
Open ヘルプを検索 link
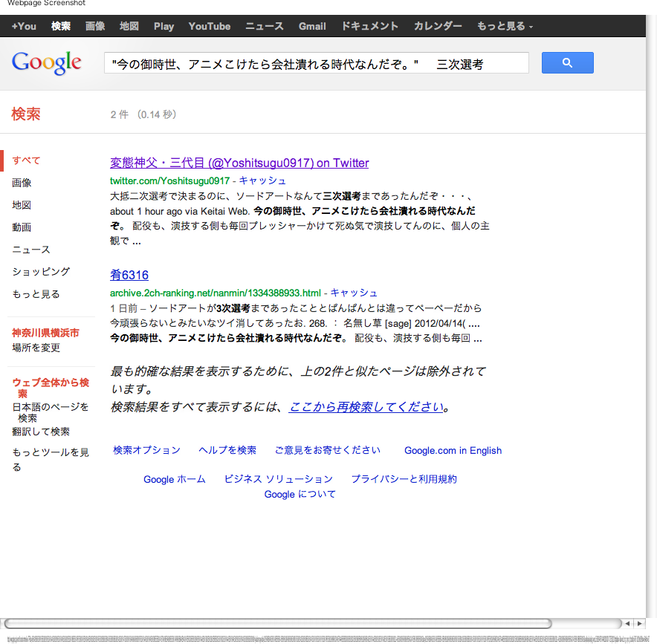click(227, 451)
